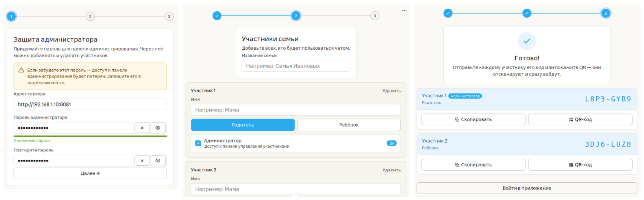This screenshot has height=200, width=644.
Task: Click the 'Да' badge in the Администратор row
Action: tap(391, 143)
